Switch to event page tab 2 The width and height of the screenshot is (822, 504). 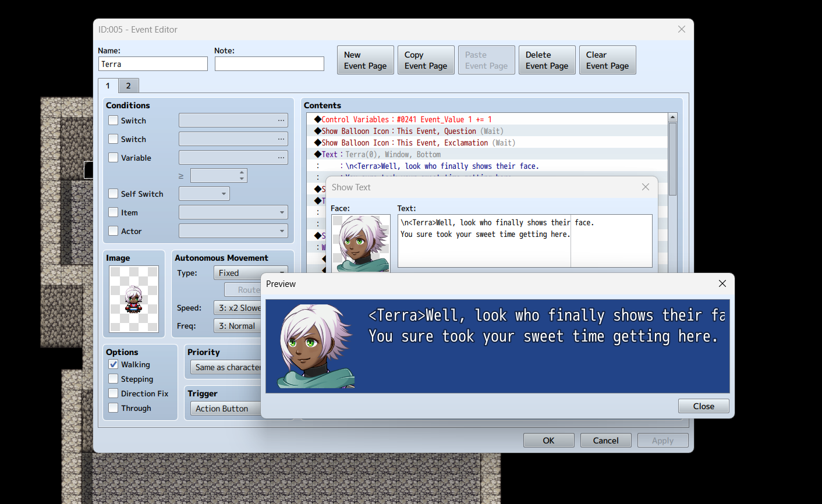[x=128, y=86]
